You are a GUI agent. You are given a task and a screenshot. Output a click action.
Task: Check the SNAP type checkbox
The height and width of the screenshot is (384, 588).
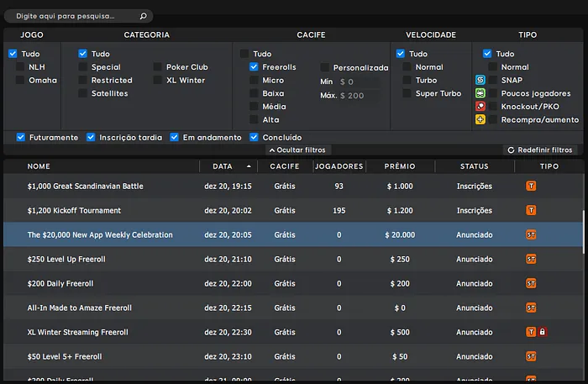[493, 80]
